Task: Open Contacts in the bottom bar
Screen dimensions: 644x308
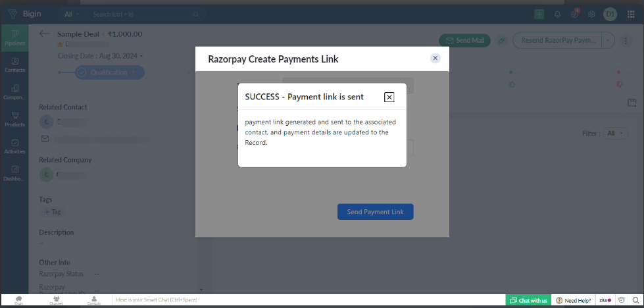Action: coord(94,300)
